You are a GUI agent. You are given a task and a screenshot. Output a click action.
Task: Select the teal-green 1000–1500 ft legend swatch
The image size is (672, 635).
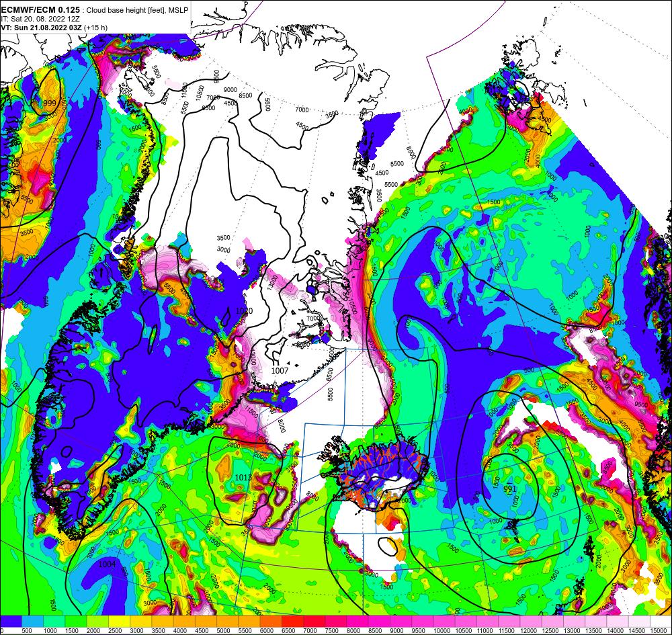[54, 622]
